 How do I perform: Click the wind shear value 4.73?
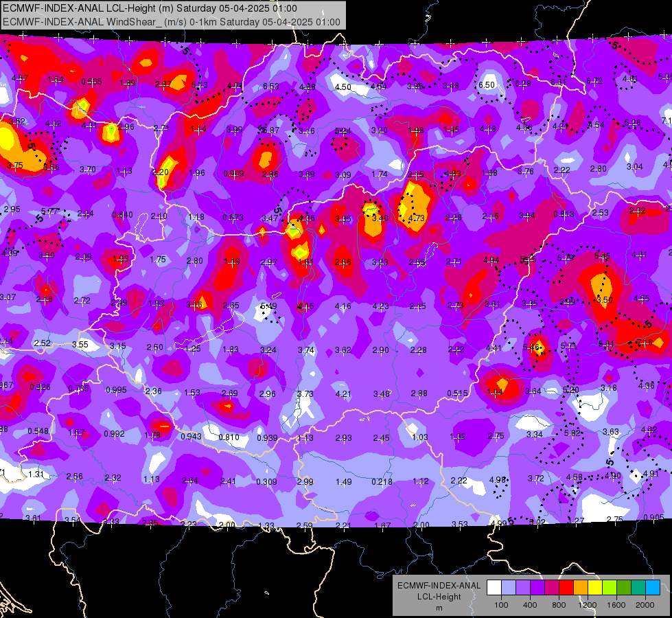click(x=416, y=218)
